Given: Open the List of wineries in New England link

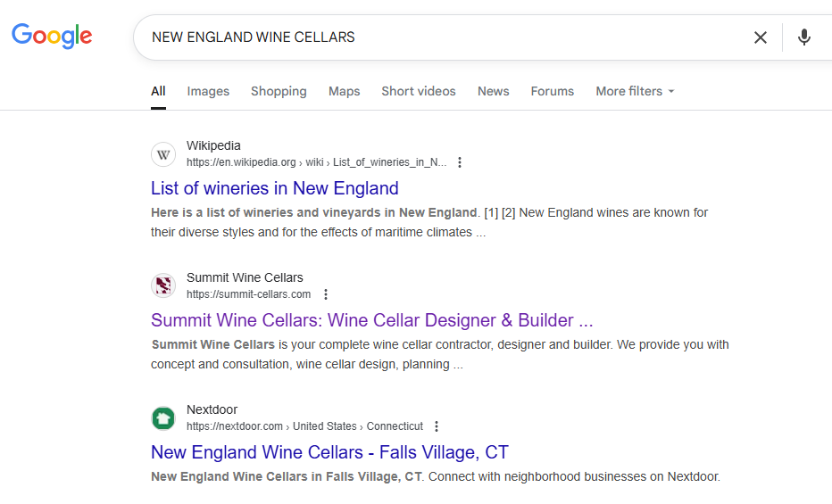Looking at the screenshot, I should tap(274, 188).
